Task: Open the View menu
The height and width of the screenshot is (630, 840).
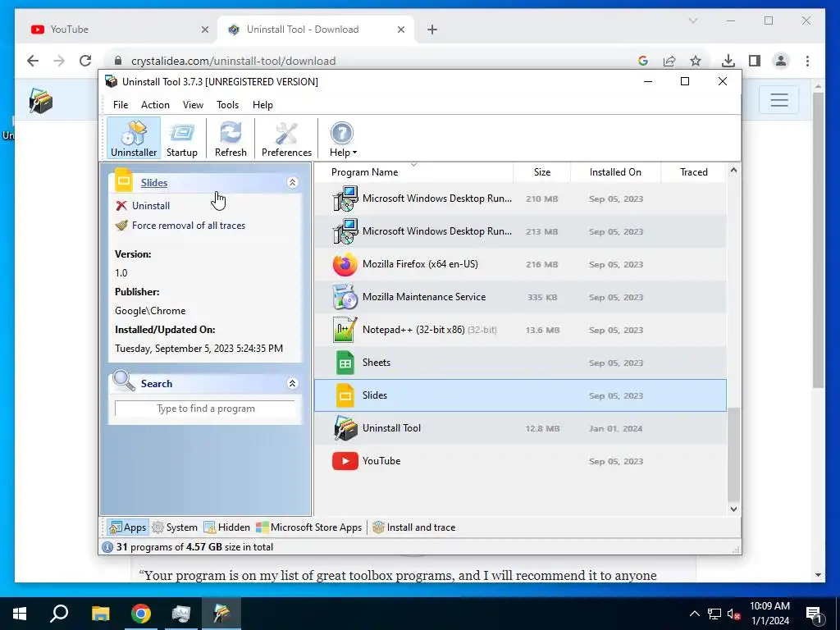Action: coord(193,105)
